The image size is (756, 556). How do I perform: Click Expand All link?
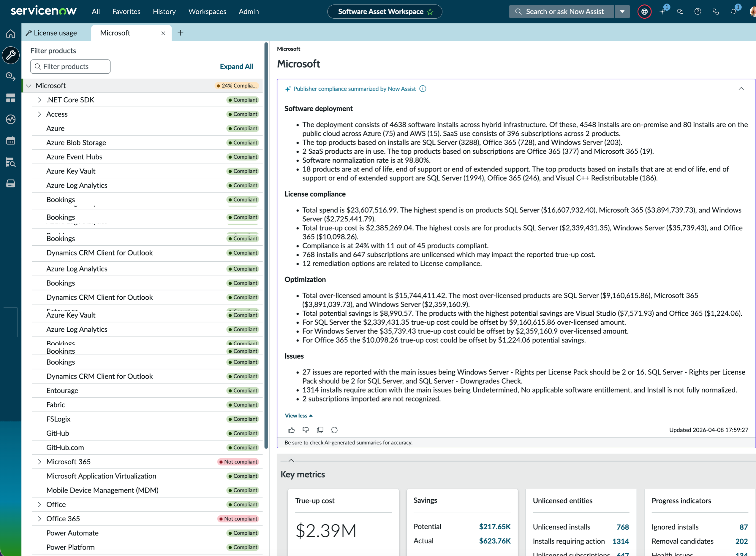pos(236,67)
